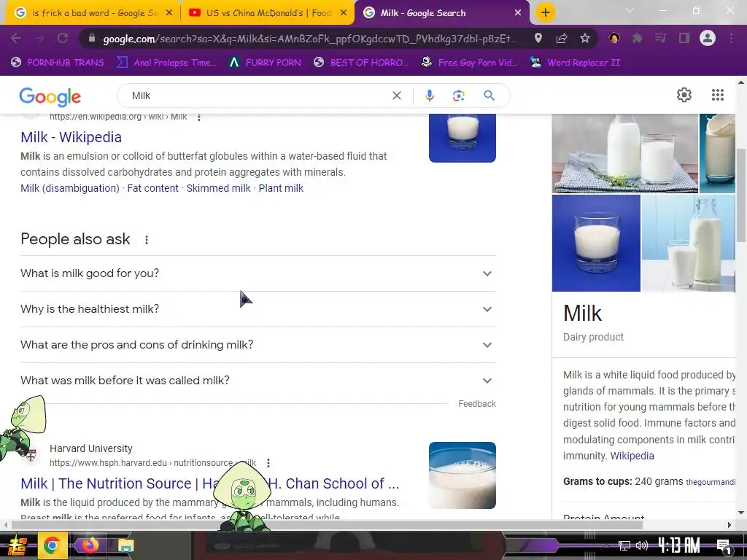This screenshot has width=747, height=560.
Task: Clear the Milk search query
Action: tap(396, 96)
